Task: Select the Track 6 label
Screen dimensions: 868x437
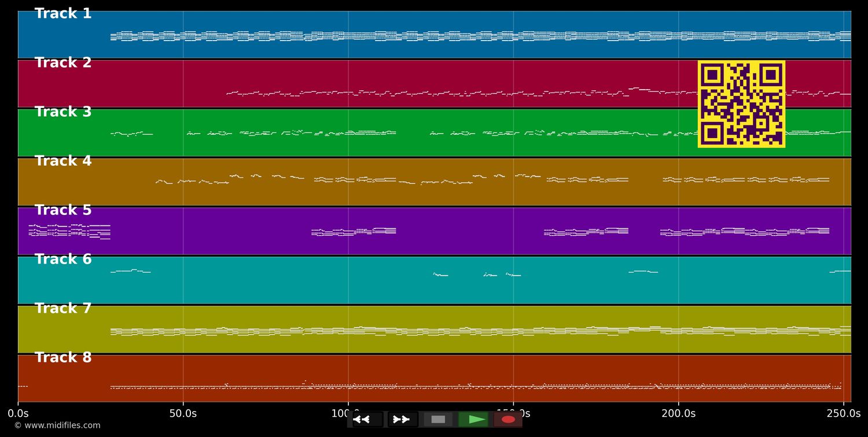Action: coord(62,259)
